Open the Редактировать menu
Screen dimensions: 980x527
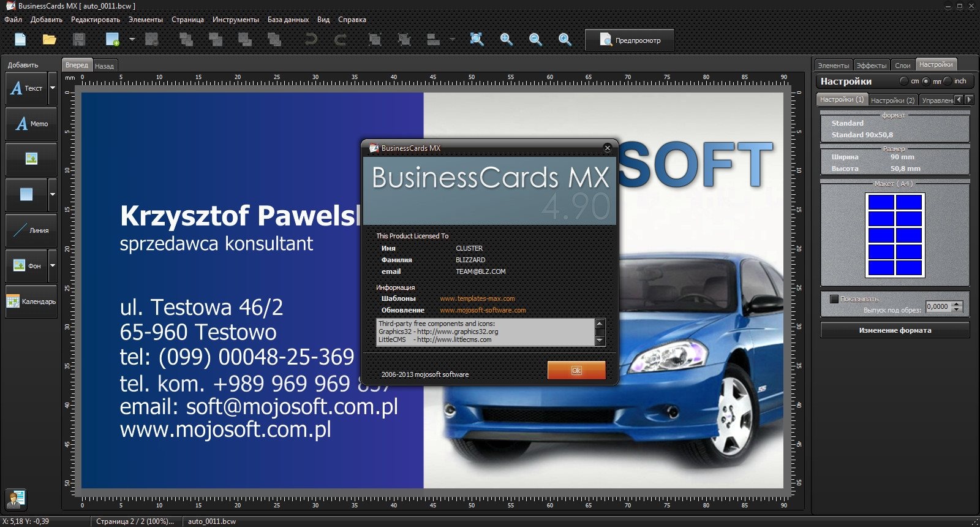click(96, 20)
